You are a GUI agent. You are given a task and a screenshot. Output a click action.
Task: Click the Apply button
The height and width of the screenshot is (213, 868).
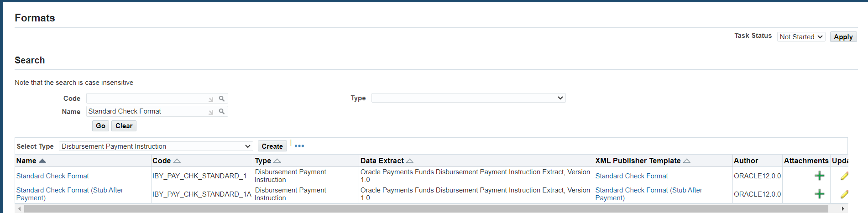843,37
